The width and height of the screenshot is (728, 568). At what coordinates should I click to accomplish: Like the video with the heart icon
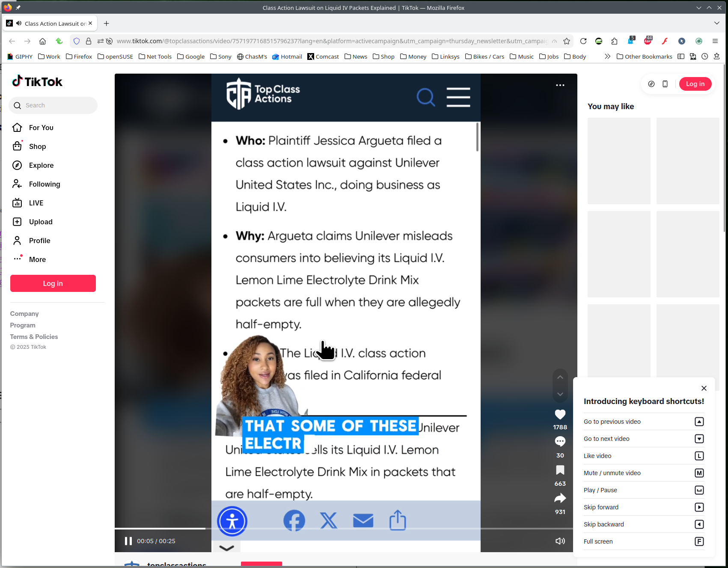[x=560, y=414]
